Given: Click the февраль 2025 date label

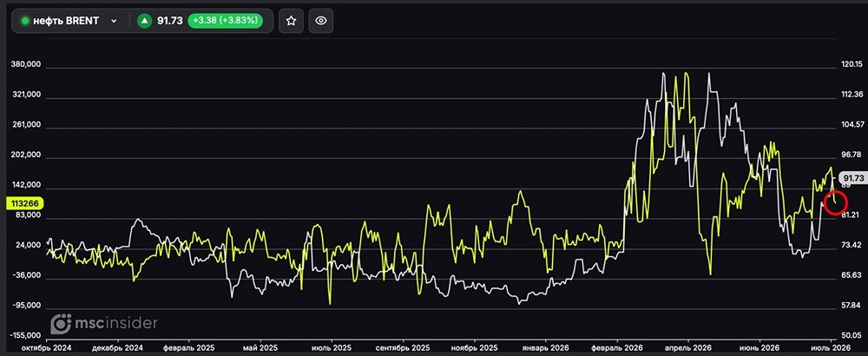Looking at the screenshot, I should 189,348.
